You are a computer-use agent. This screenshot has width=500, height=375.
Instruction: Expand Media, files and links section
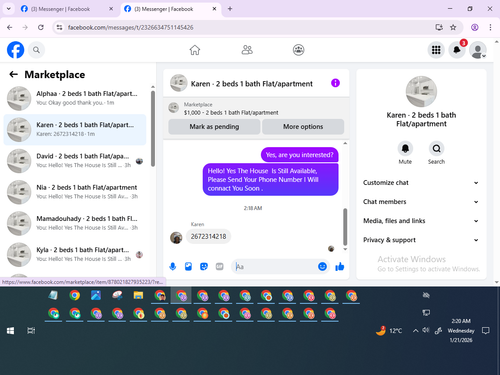pyautogui.click(x=421, y=221)
